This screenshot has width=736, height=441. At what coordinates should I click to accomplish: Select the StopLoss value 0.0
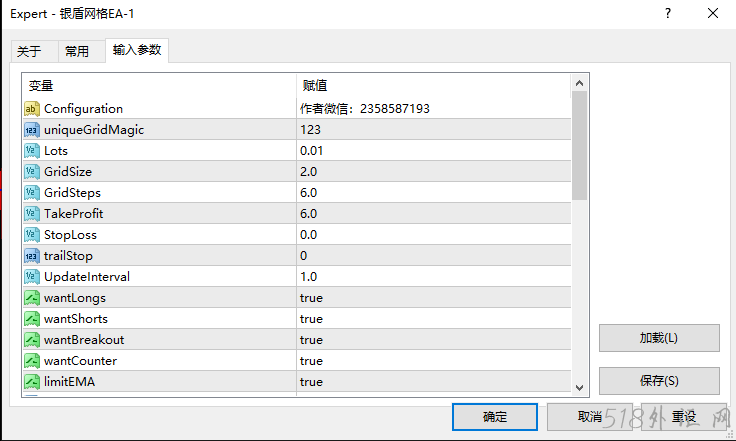(x=434, y=235)
